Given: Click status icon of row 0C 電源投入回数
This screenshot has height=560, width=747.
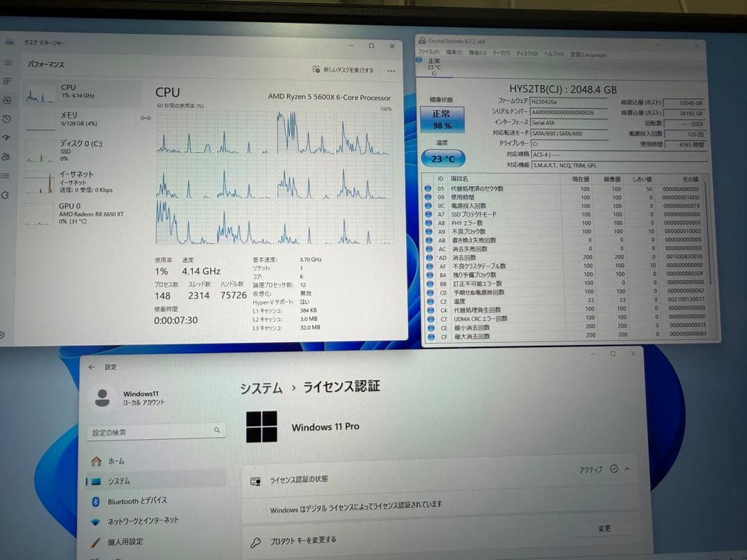Looking at the screenshot, I should (x=428, y=205).
